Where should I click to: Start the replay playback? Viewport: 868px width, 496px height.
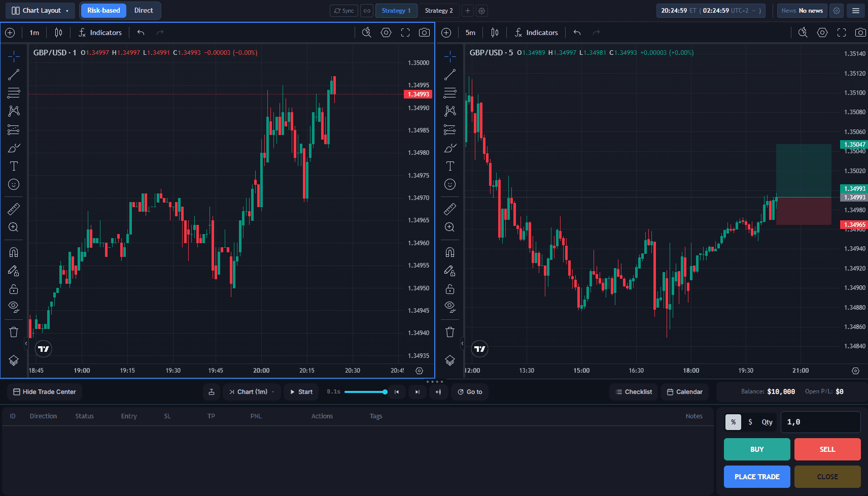coord(301,392)
